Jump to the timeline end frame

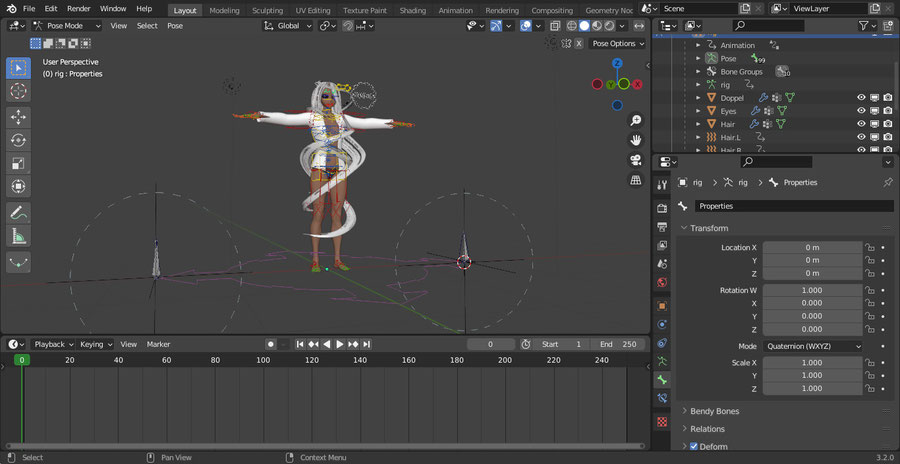point(366,344)
